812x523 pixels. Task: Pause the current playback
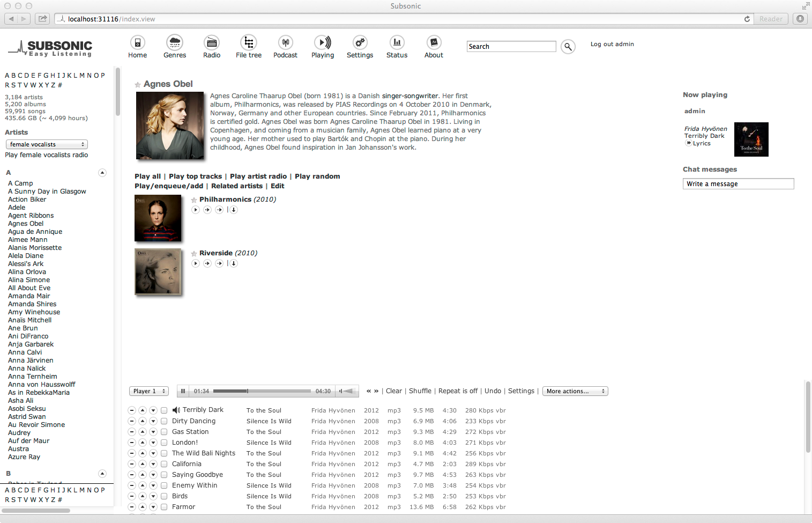click(183, 391)
